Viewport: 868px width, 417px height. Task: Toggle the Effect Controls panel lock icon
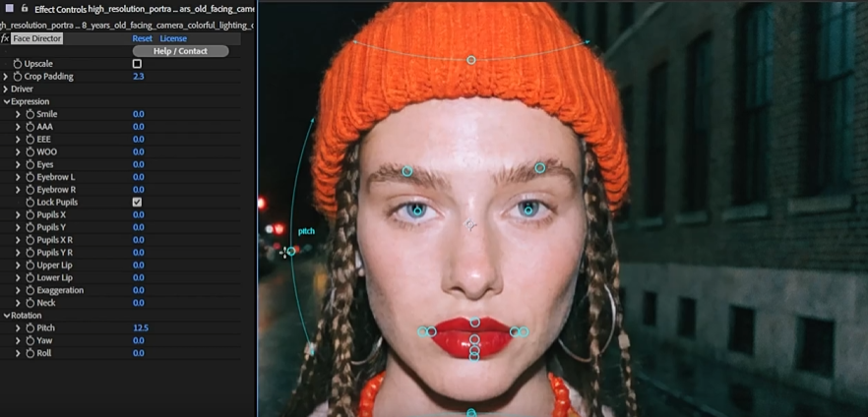coord(24,8)
